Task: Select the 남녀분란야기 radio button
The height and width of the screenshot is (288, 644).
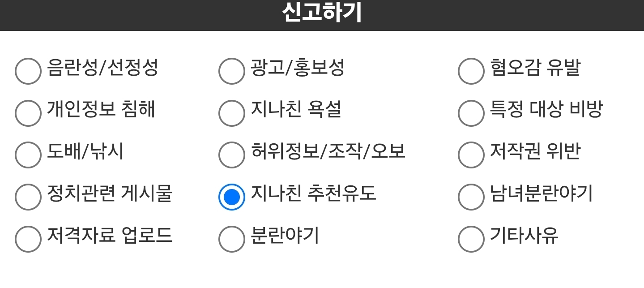Action: [471, 197]
